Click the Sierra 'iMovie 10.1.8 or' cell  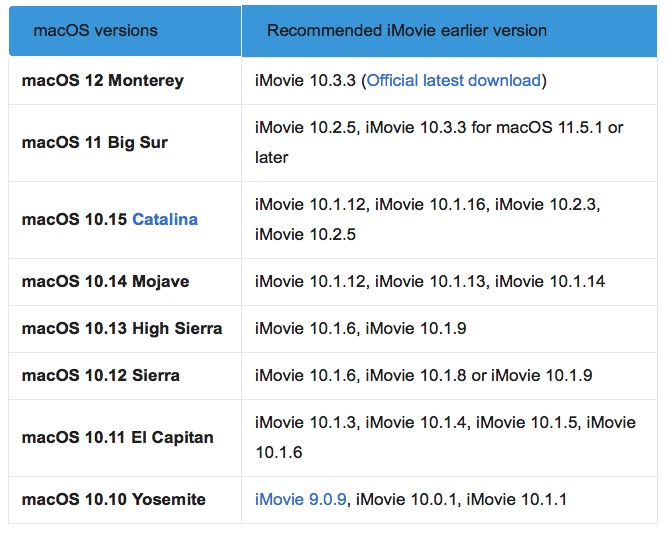tap(449, 376)
